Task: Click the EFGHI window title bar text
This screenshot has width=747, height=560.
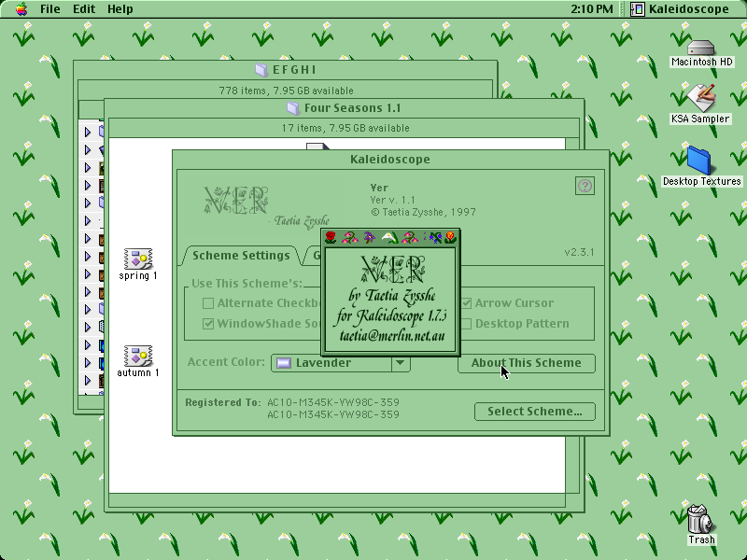Action: point(294,70)
